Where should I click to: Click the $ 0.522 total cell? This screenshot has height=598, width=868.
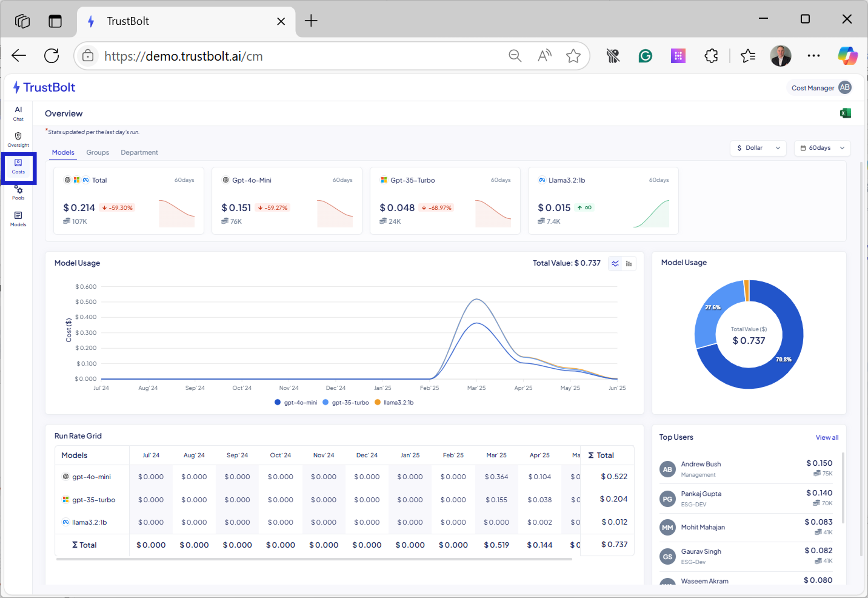point(614,476)
